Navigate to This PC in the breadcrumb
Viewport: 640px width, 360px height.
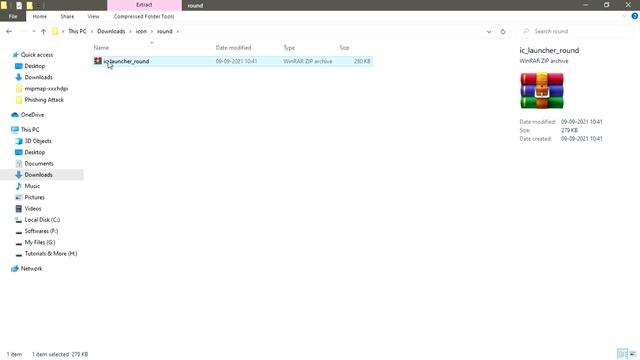tap(77, 31)
